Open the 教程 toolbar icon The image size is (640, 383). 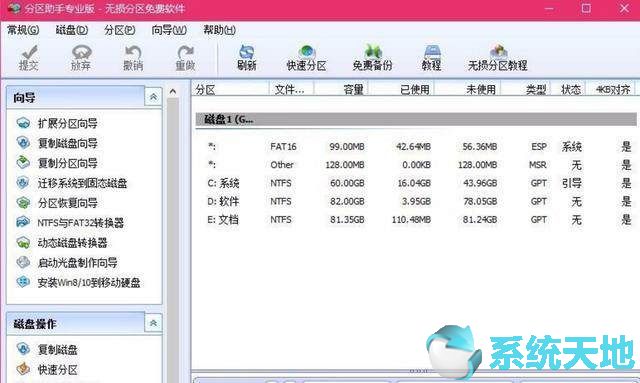(431, 58)
